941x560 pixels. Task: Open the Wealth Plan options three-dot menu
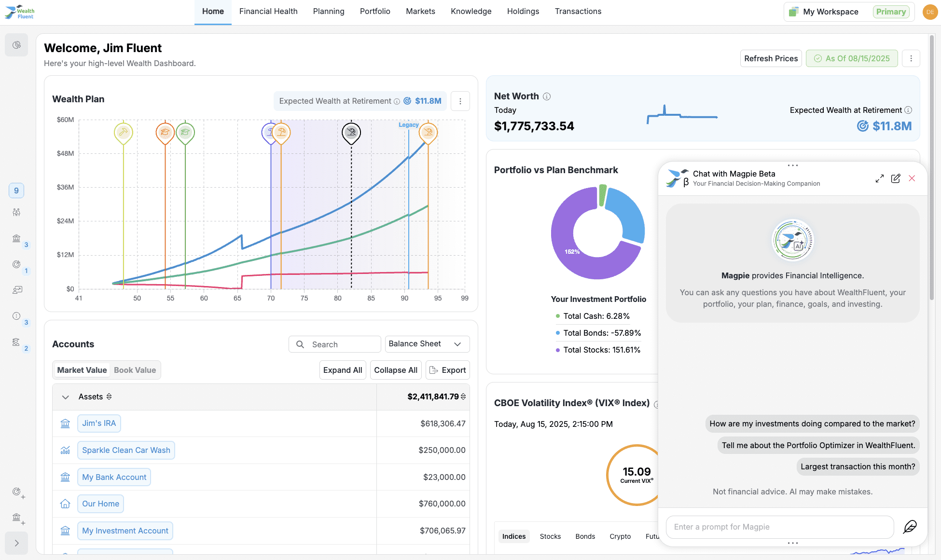point(460,101)
